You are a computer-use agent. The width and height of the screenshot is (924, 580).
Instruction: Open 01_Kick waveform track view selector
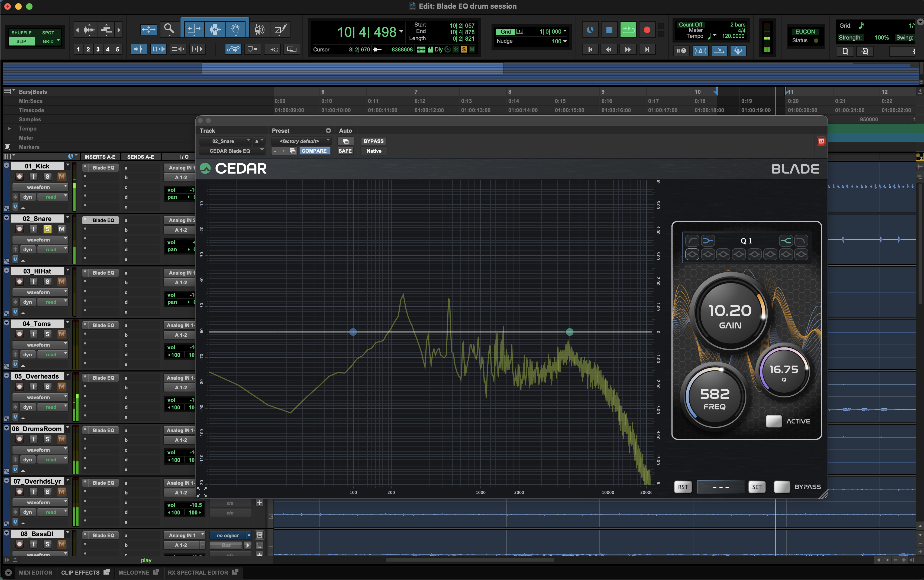(x=40, y=187)
